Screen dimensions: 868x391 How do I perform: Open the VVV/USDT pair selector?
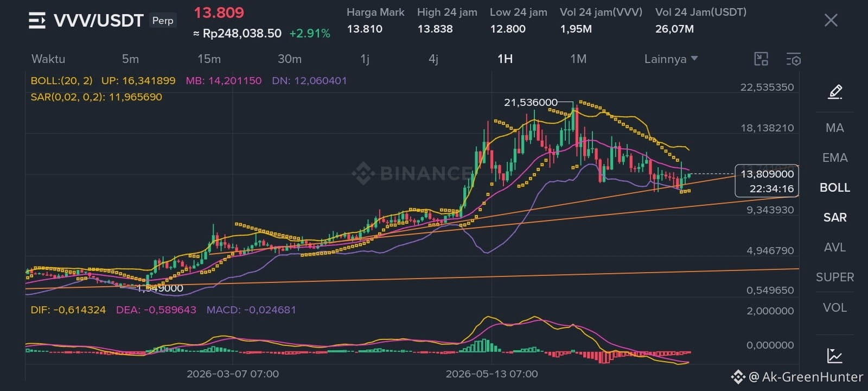pyautogui.click(x=98, y=21)
